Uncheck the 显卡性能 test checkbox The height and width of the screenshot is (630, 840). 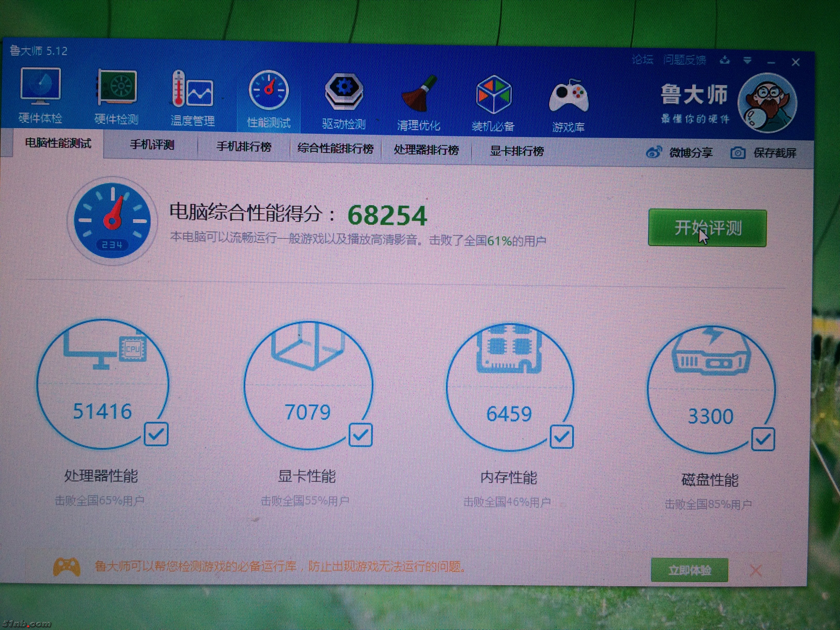(x=360, y=435)
